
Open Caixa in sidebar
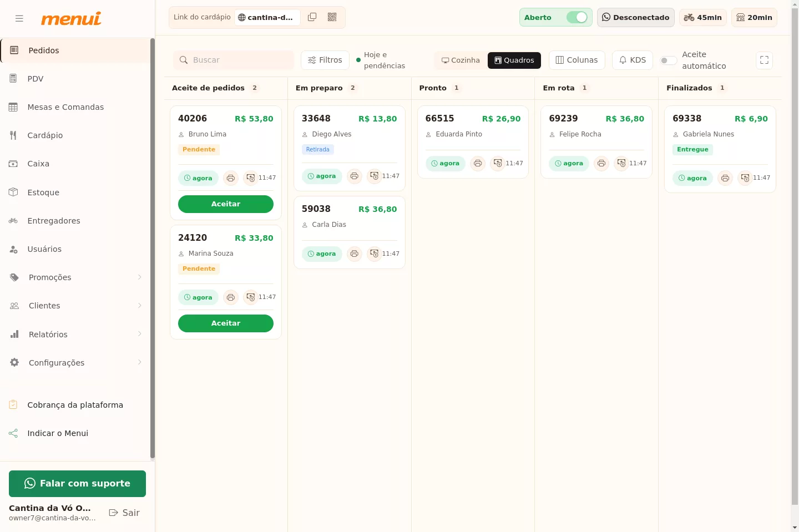tap(75, 164)
